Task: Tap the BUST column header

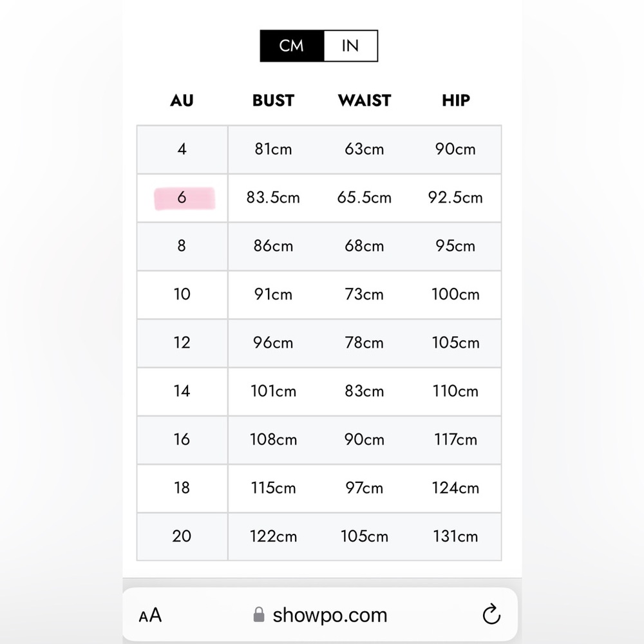Action: 273,100
